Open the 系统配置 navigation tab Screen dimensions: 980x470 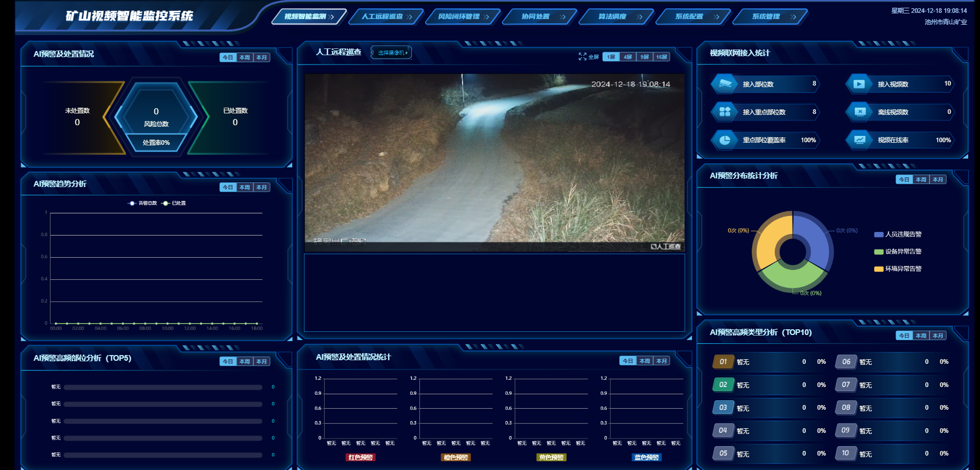click(692, 16)
